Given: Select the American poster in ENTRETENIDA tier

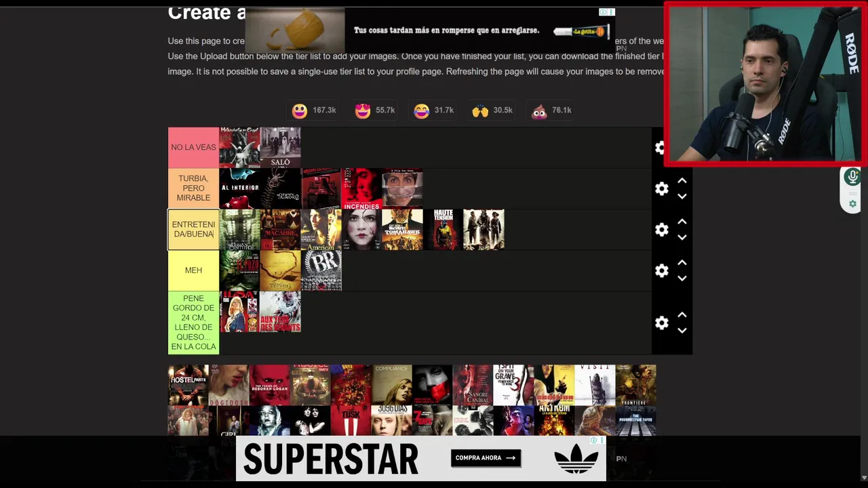Looking at the screenshot, I should tap(321, 230).
